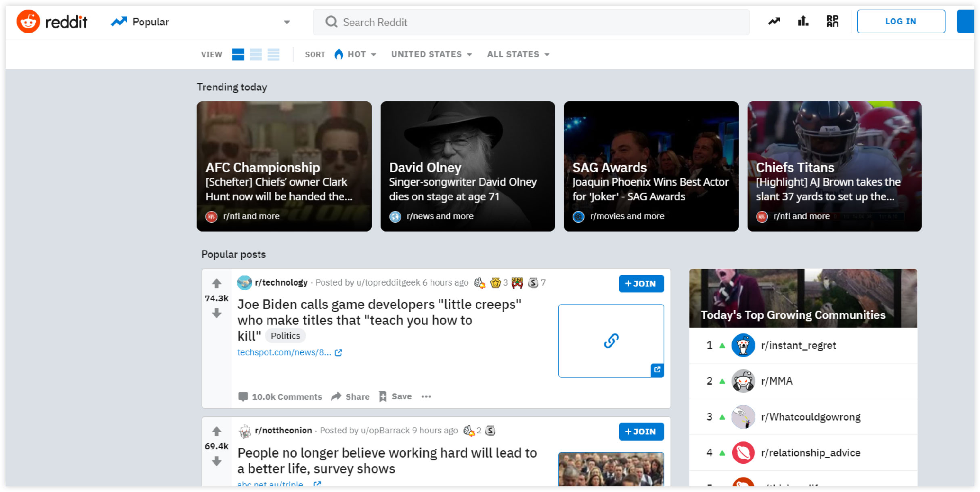980x492 pixels.
Task: Open the techspot.com/news link
Action: click(289, 352)
